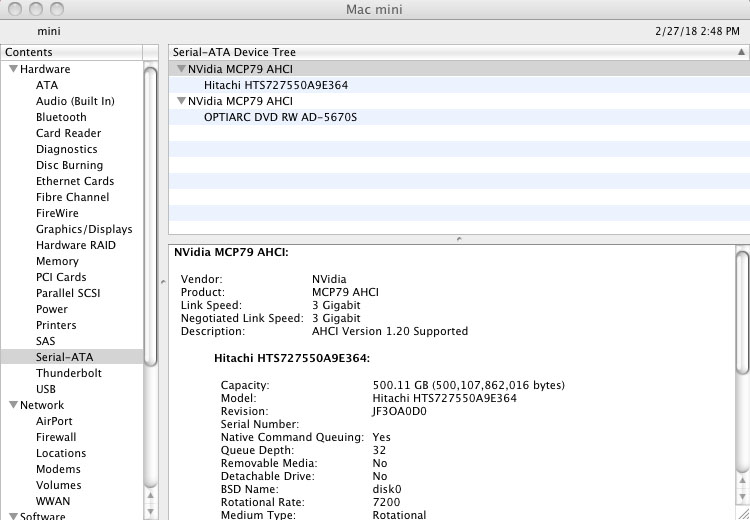The height and width of the screenshot is (520, 750).
Task: Open Memory information
Action: [57, 261]
